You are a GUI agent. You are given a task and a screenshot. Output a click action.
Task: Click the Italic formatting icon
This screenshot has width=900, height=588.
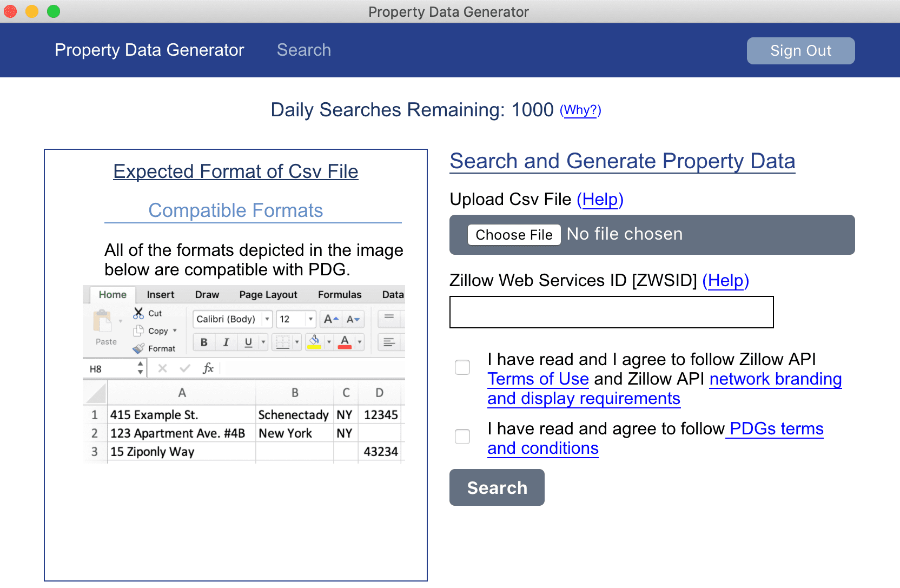click(x=226, y=342)
